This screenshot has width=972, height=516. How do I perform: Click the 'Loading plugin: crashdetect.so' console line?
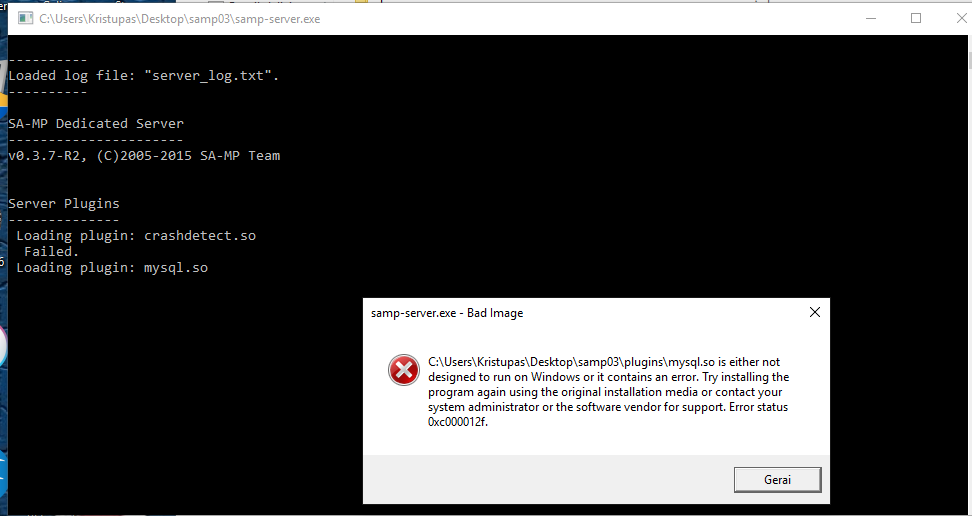(136, 236)
